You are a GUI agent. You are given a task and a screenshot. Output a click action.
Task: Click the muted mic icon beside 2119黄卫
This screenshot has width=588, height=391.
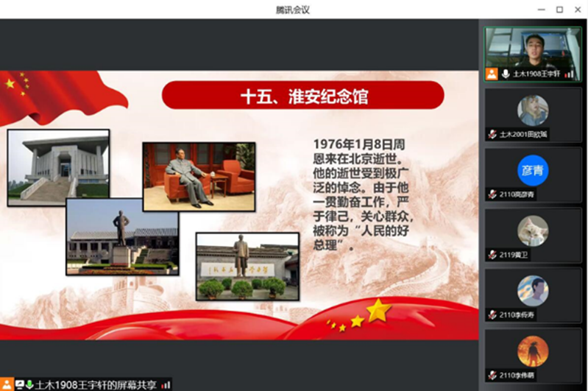[492, 255]
